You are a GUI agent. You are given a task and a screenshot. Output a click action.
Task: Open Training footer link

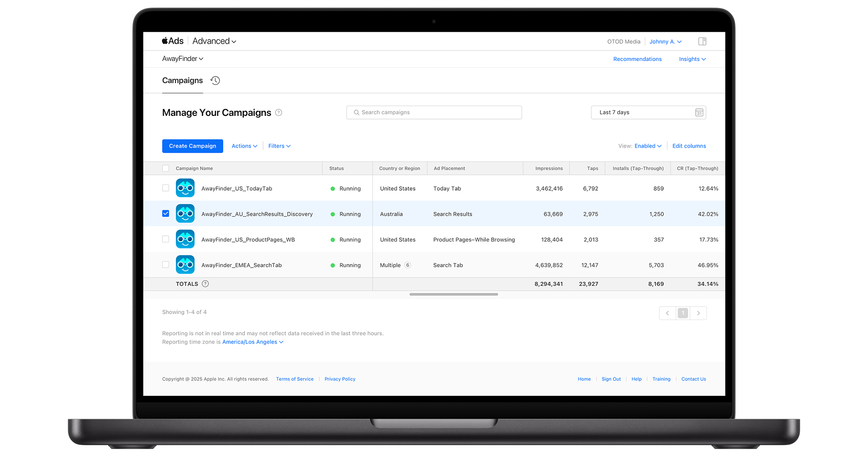[661, 379]
